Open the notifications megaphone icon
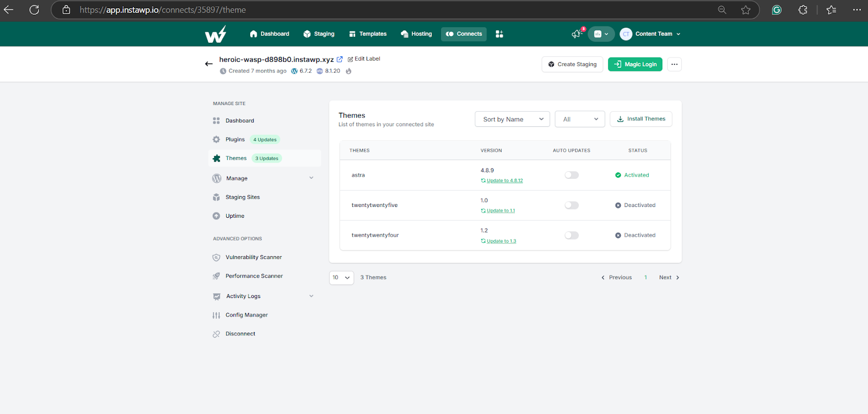Viewport: 868px width, 414px height. click(x=577, y=34)
